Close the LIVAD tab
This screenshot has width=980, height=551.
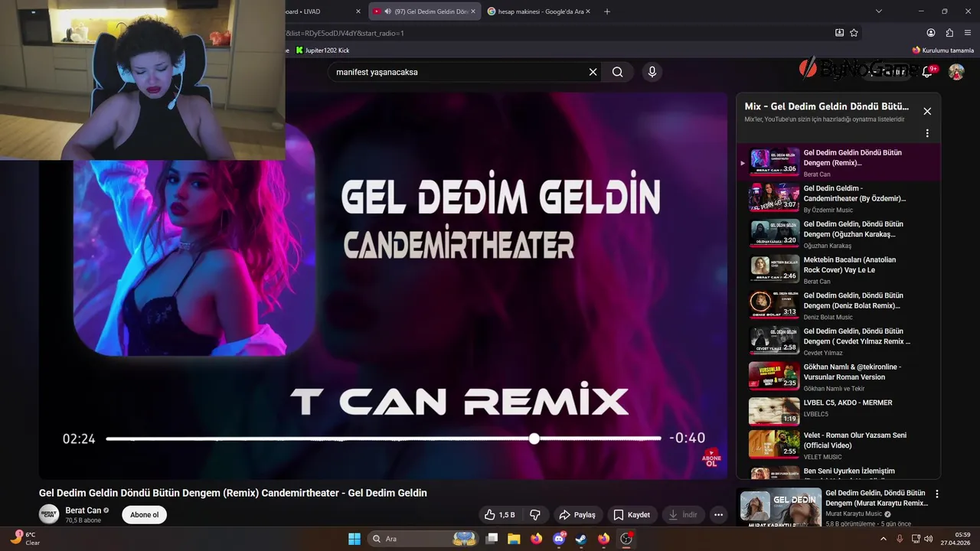(x=358, y=11)
